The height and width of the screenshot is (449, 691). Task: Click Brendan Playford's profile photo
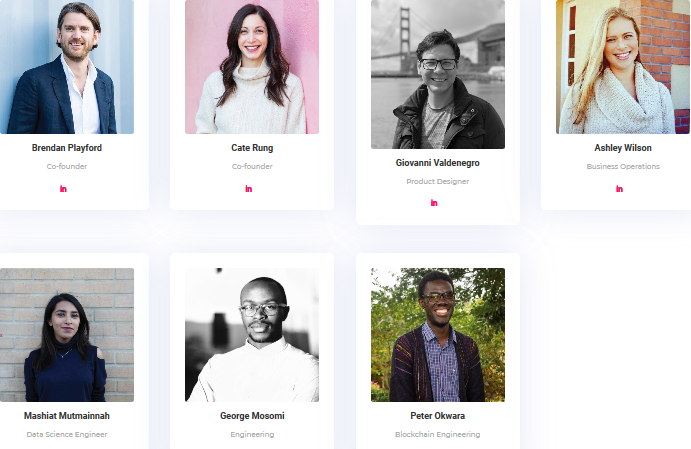(x=67, y=67)
